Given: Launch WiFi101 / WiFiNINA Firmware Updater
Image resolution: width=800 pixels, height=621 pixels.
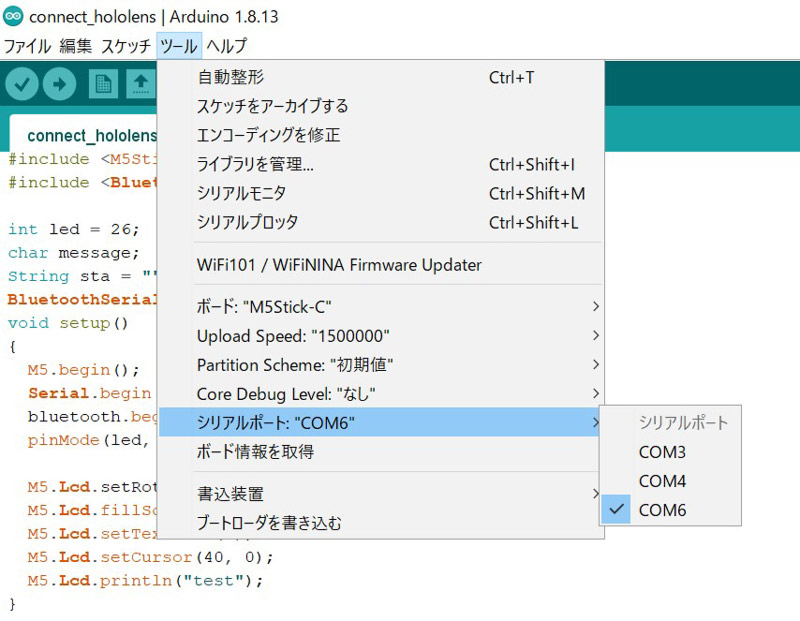Looking at the screenshot, I should 380,265.
